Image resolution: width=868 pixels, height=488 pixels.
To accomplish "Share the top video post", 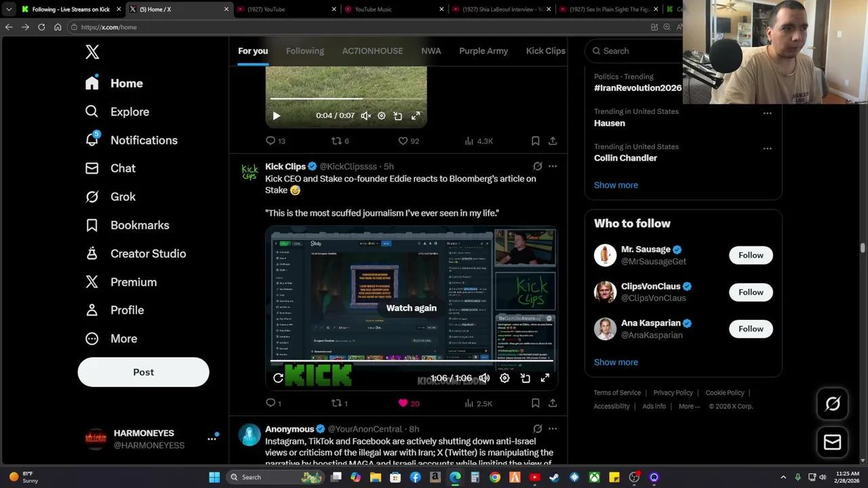I will (553, 141).
